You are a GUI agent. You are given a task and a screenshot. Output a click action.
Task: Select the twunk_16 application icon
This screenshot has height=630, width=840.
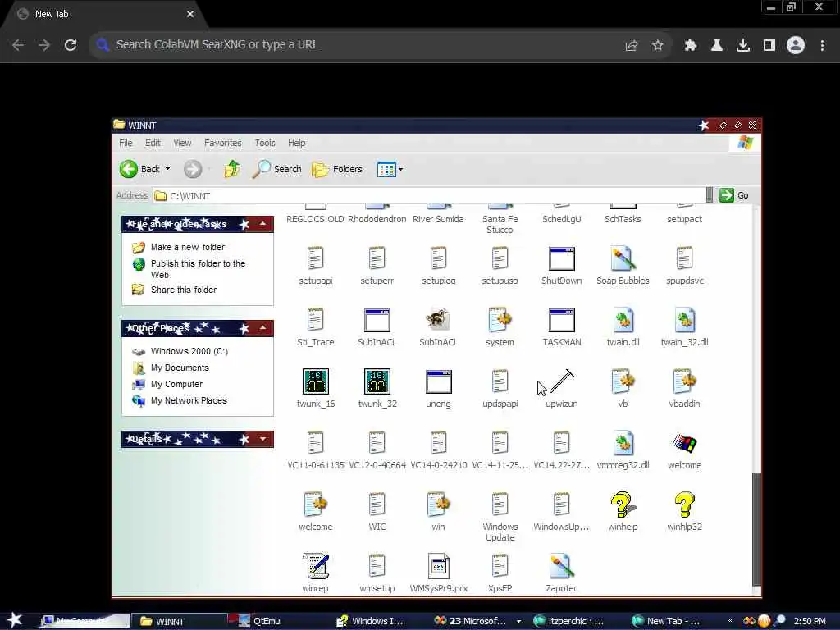pos(316,381)
